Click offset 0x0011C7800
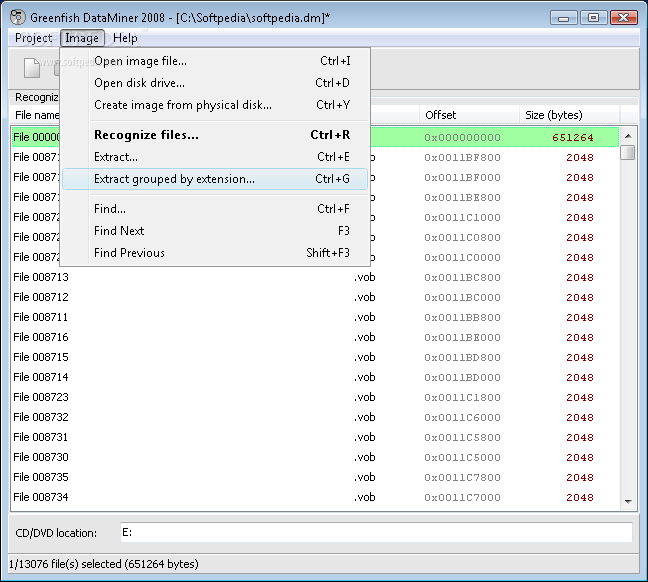This screenshot has width=648, height=582. [x=462, y=477]
